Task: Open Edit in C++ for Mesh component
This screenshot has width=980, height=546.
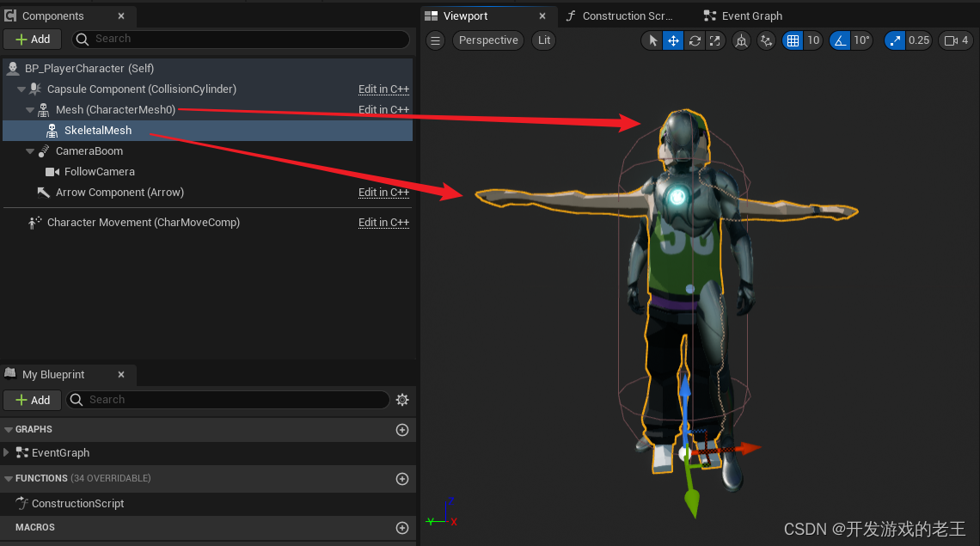Action: [383, 110]
